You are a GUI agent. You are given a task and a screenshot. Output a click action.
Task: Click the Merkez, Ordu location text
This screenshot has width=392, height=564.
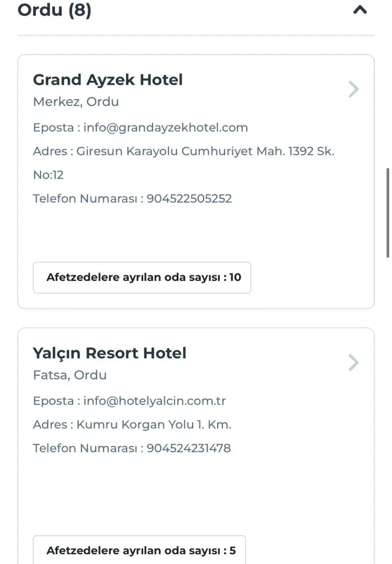[76, 102]
